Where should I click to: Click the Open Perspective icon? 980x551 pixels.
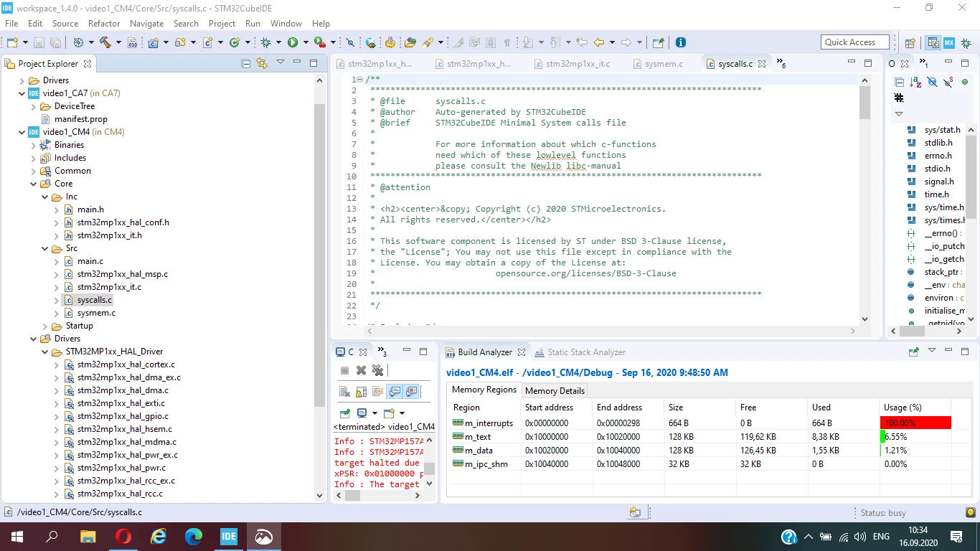click(x=910, y=42)
